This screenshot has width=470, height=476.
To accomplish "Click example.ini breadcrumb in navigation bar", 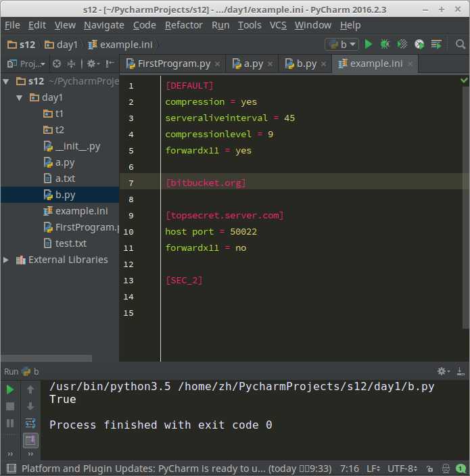I will pyautogui.click(x=120, y=45).
